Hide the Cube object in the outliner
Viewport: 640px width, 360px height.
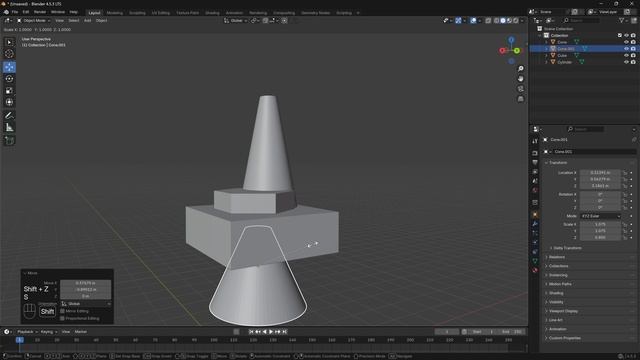(626, 55)
